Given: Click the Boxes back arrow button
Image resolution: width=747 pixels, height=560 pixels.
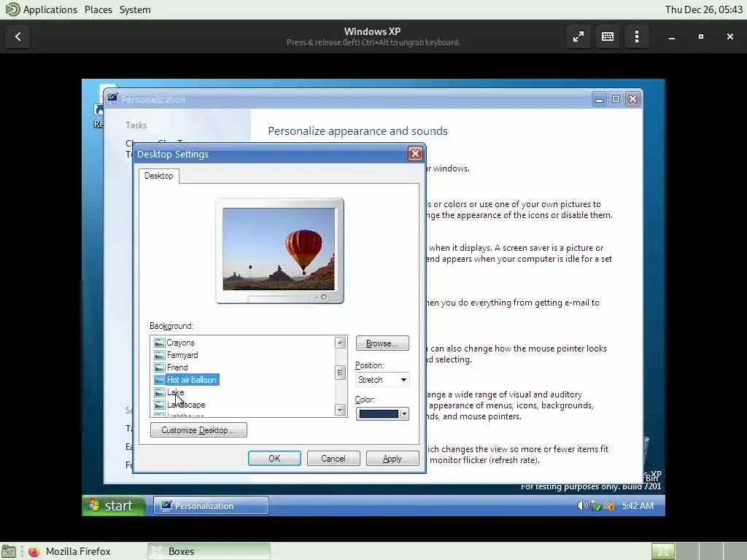Looking at the screenshot, I should pos(18,36).
